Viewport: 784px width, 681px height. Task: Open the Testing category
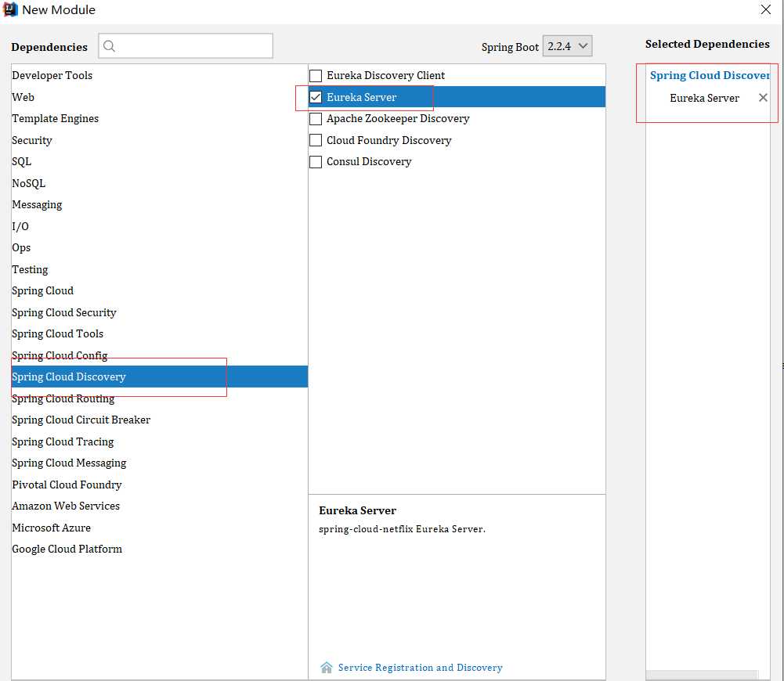tap(160, 269)
